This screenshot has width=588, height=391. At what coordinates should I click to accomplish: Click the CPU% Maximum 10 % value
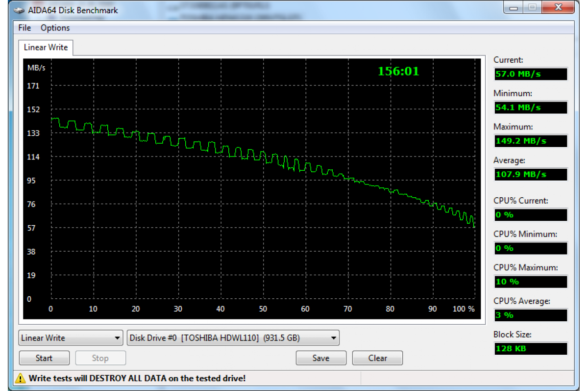530,282
